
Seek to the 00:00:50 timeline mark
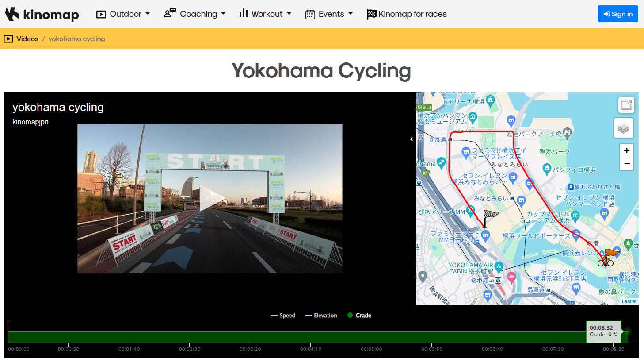tap(69, 349)
